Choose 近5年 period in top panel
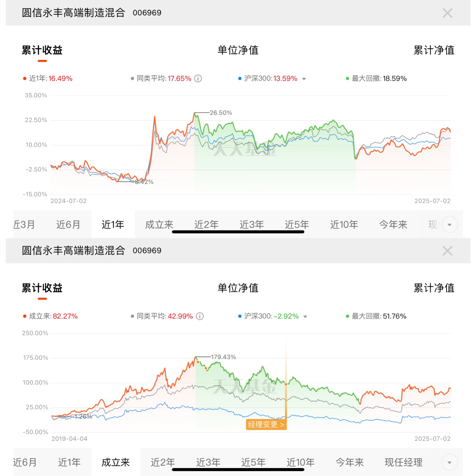476x476 pixels. tap(297, 225)
